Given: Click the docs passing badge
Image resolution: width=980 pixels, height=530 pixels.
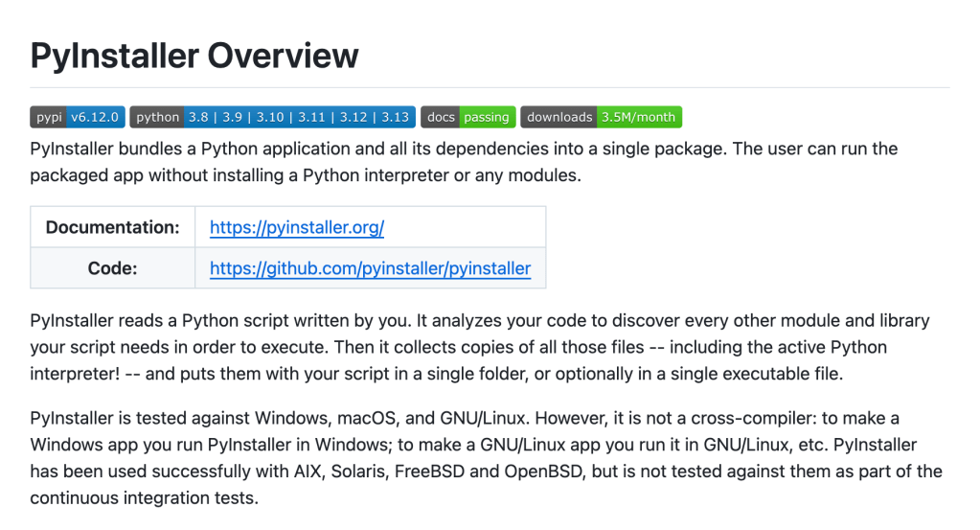Looking at the screenshot, I should [x=467, y=117].
